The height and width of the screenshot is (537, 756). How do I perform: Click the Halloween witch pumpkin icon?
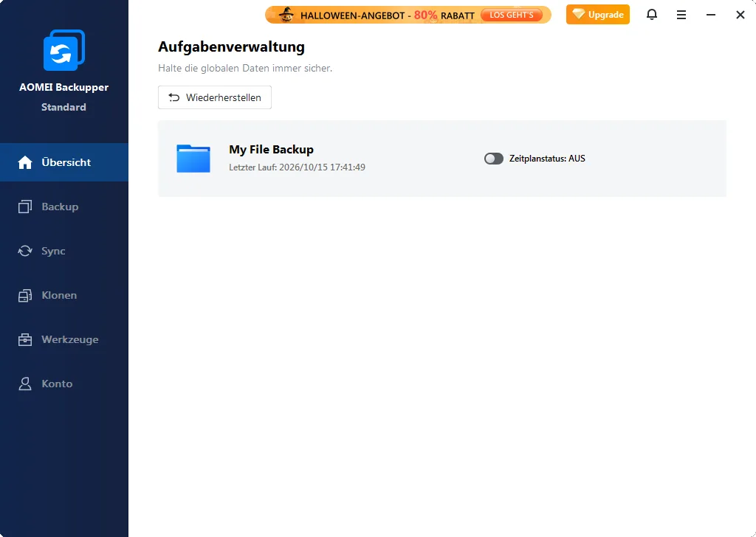[x=286, y=15]
